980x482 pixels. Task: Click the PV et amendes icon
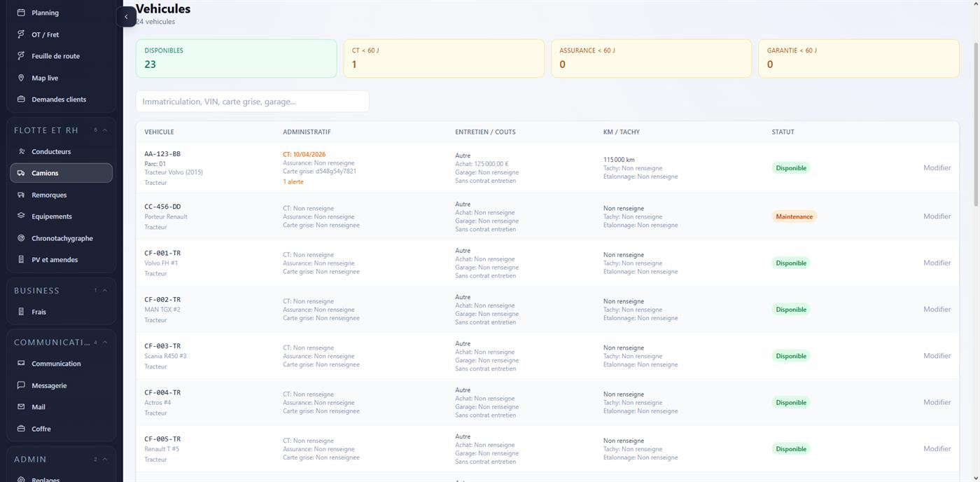[21, 260]
